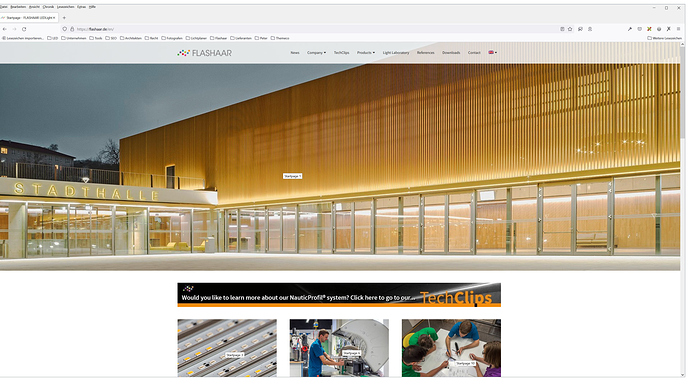
Task: Expand the Company dropdown menu
Action: pyautogui.click(x=316, y=53)
